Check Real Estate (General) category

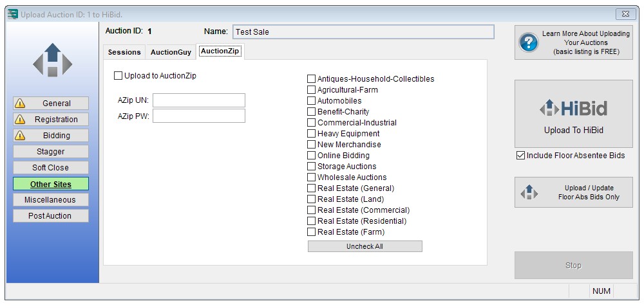coord(311,188)
